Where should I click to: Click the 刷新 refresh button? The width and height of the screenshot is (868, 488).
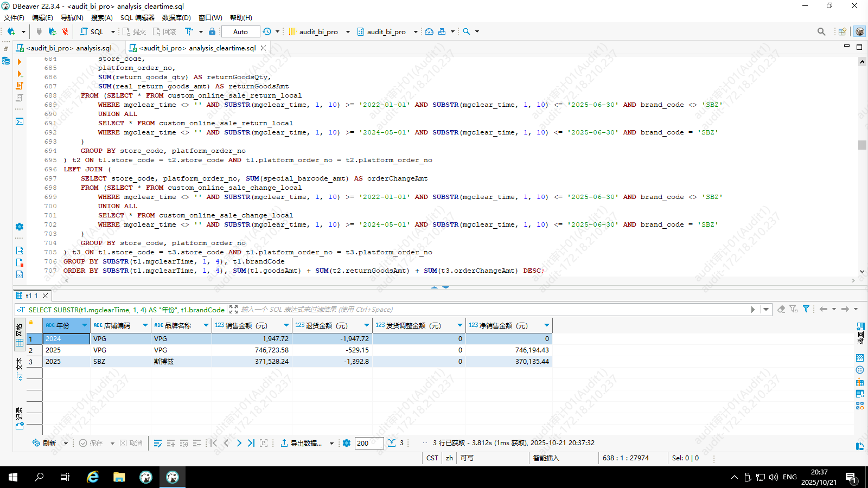(x=44, y=443)
